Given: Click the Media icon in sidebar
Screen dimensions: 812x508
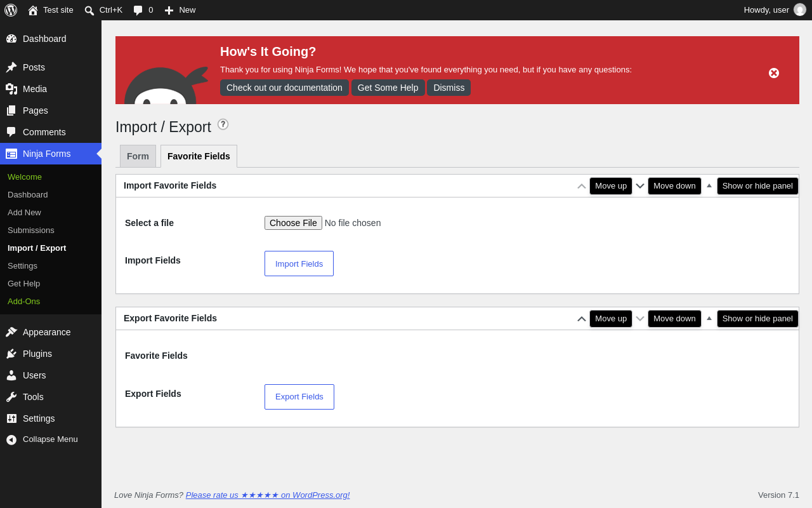Looking at the screenshot, I should [x=11, y=89].
